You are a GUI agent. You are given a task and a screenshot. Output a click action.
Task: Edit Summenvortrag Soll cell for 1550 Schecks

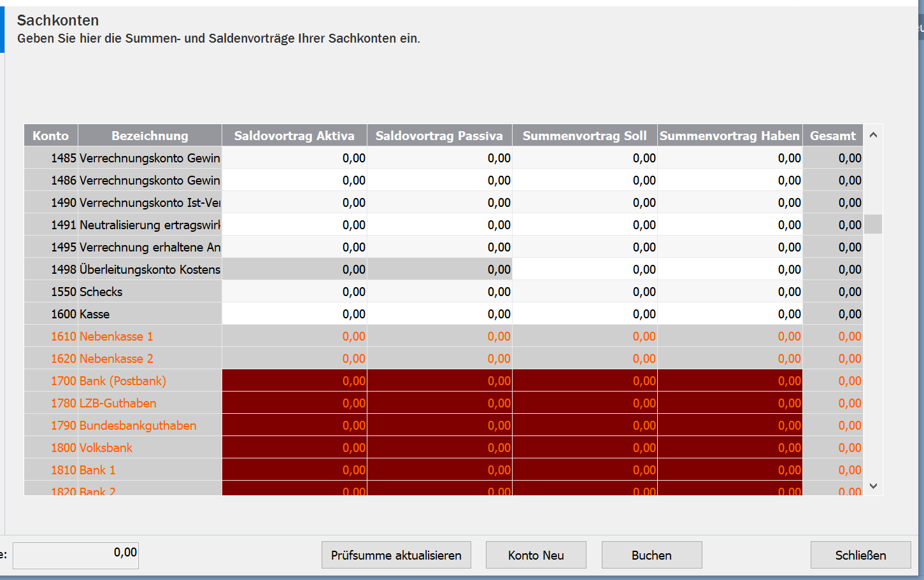pos(585,292)
